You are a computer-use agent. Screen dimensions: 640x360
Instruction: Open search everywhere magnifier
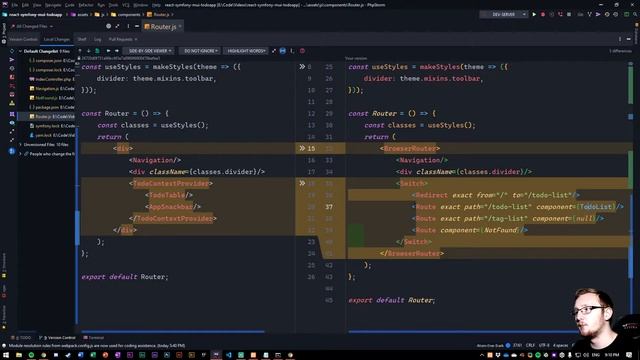(636, 14)
